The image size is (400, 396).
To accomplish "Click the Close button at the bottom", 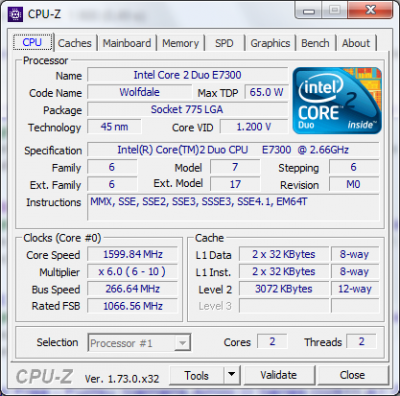I will point(353,375).
